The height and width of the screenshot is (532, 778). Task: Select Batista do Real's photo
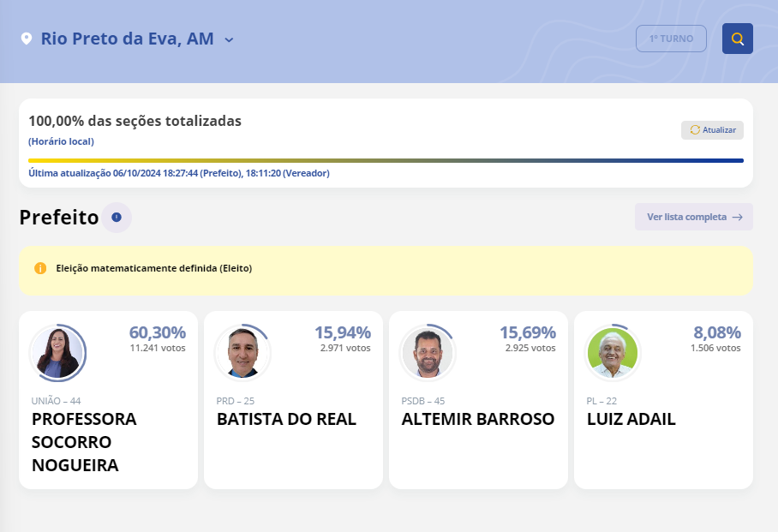[x=243, y=353]
